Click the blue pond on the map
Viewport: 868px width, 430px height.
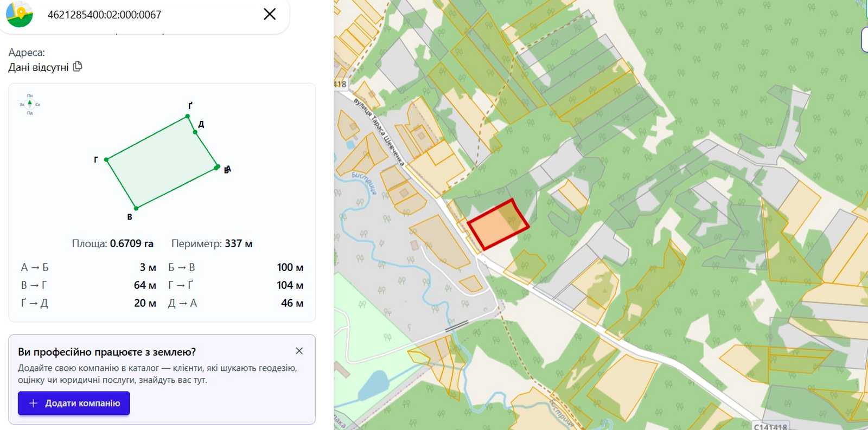coord(374,386)
